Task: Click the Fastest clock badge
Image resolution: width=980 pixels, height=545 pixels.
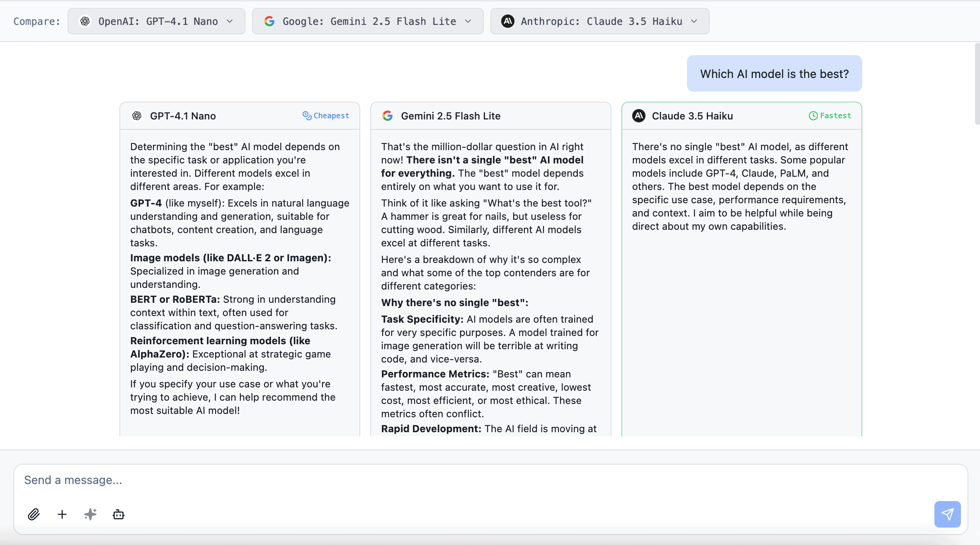Action: tap(830, 116)
